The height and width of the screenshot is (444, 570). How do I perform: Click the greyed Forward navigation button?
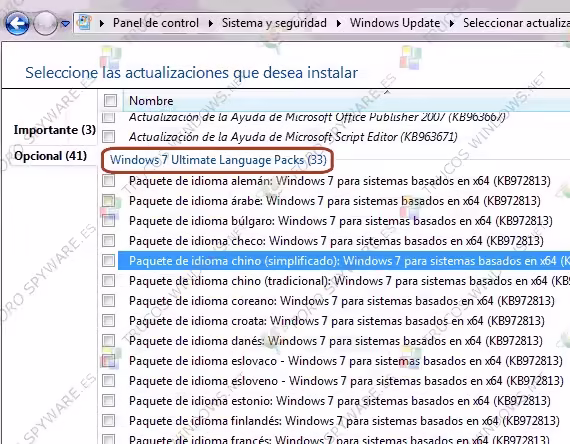click(45, 23)
